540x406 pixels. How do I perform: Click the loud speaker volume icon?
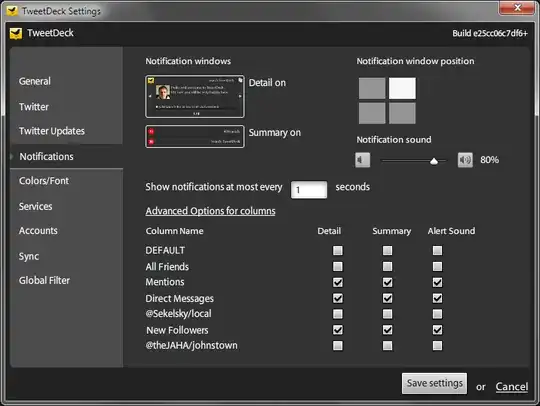[x=465, y=160]
